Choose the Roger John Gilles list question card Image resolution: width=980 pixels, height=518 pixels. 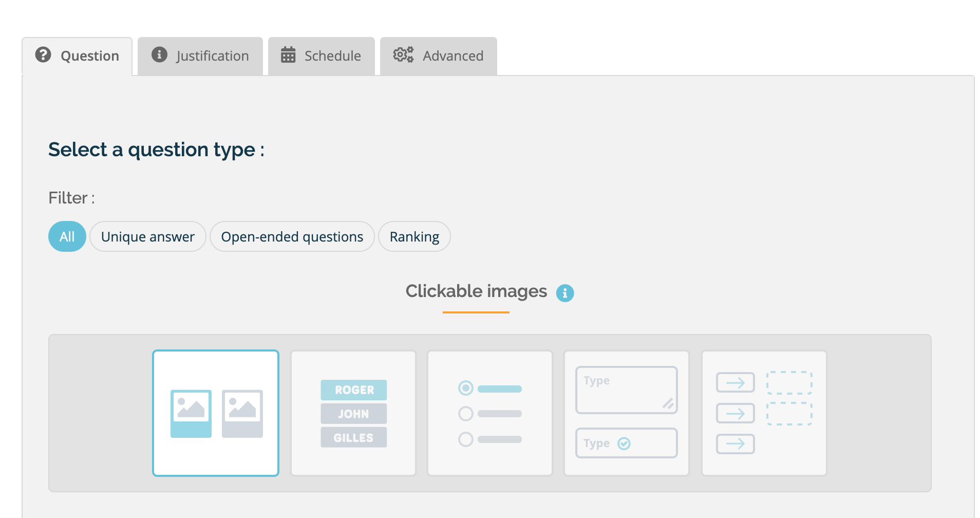coord(353,413)
